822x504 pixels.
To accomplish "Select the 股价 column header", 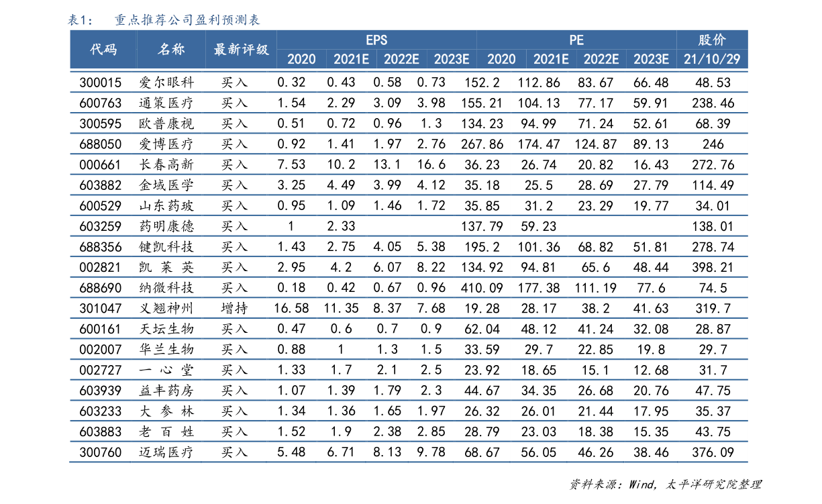I will point(712,40).
